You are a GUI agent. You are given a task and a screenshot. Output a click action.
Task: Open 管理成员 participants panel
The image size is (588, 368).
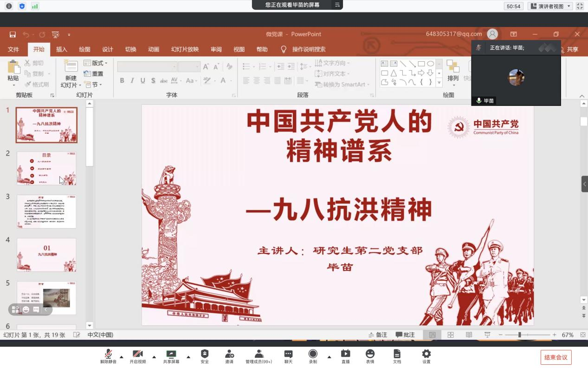pyautogui.click(x=258, y=355)
